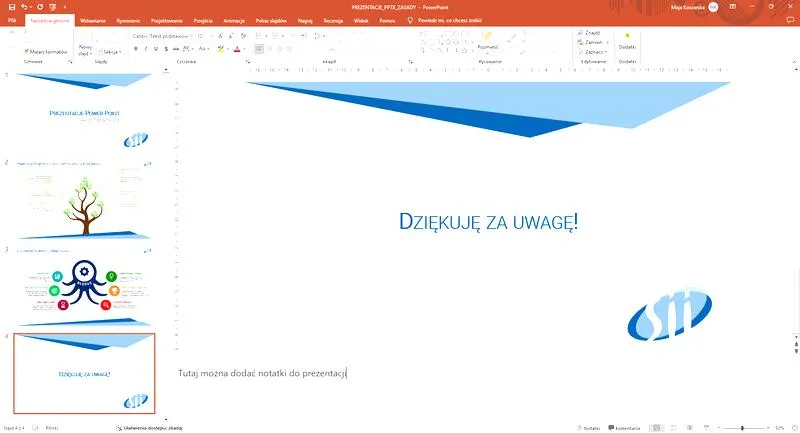
Task: Toggle Italic formatting
Action: pos(146,49)
